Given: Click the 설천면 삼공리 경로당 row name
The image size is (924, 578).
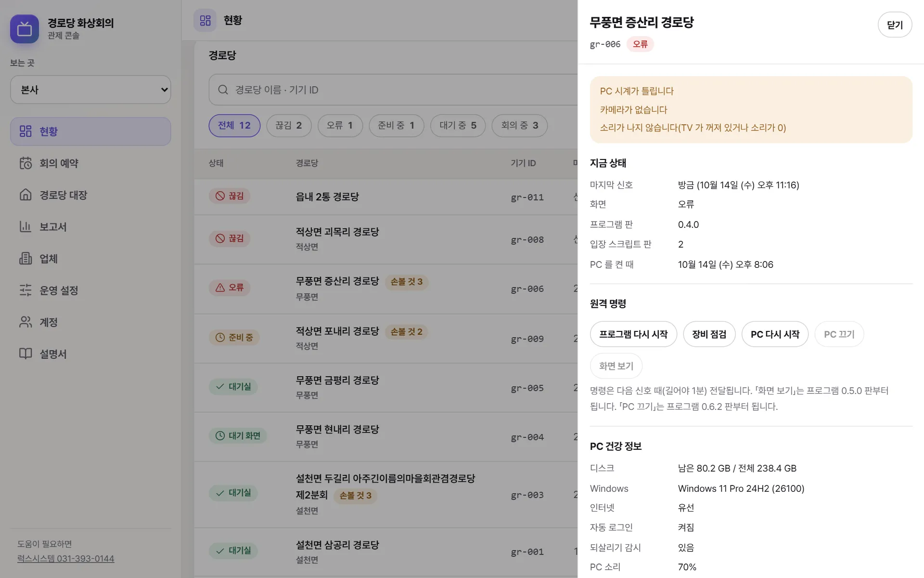Looking at the screenshot, I should point(337,545).
